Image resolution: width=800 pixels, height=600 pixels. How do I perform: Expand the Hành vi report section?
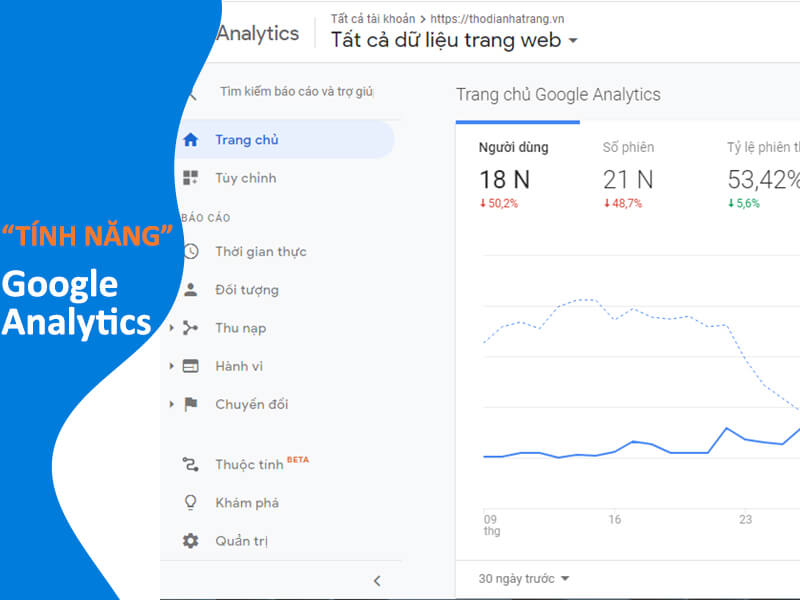coord(172,366)
